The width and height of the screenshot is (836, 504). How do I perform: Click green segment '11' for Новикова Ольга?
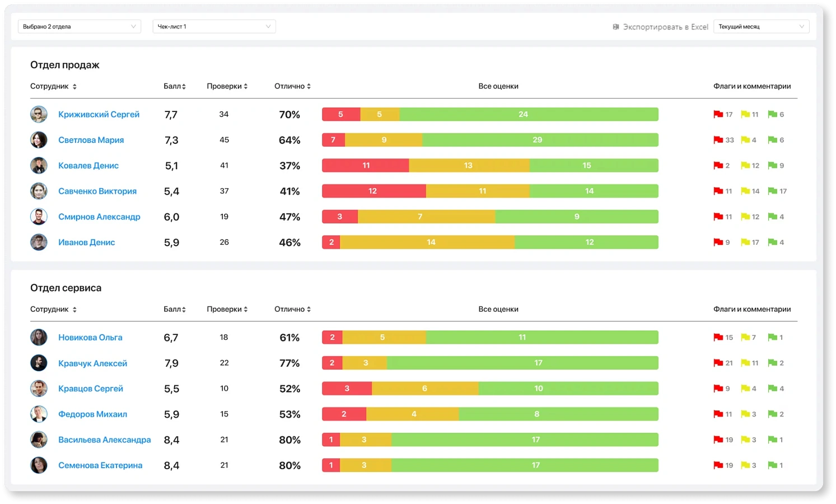tap(542, 338)
